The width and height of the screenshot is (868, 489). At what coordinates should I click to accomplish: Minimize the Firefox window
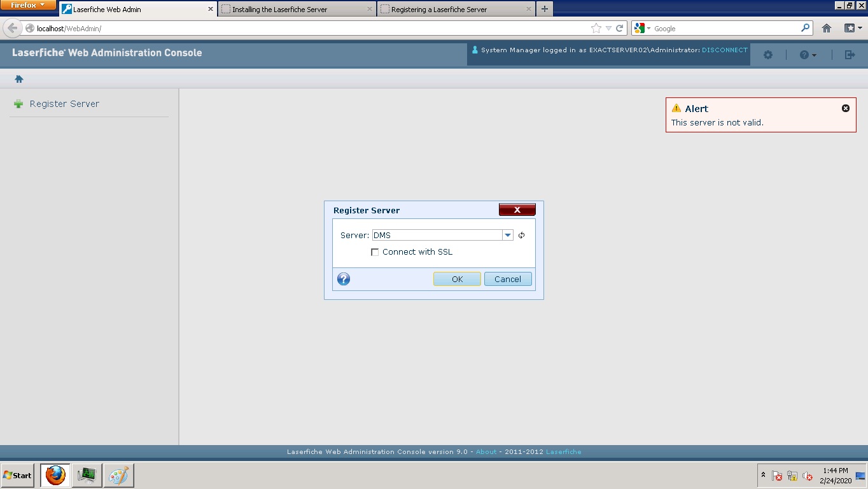tap(839, 5)
